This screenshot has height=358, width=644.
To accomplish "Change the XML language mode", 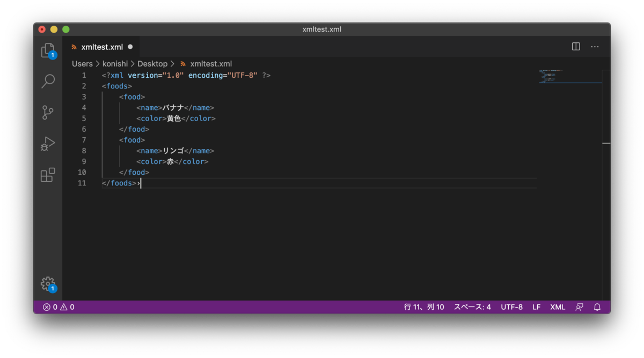I will 558,307.
